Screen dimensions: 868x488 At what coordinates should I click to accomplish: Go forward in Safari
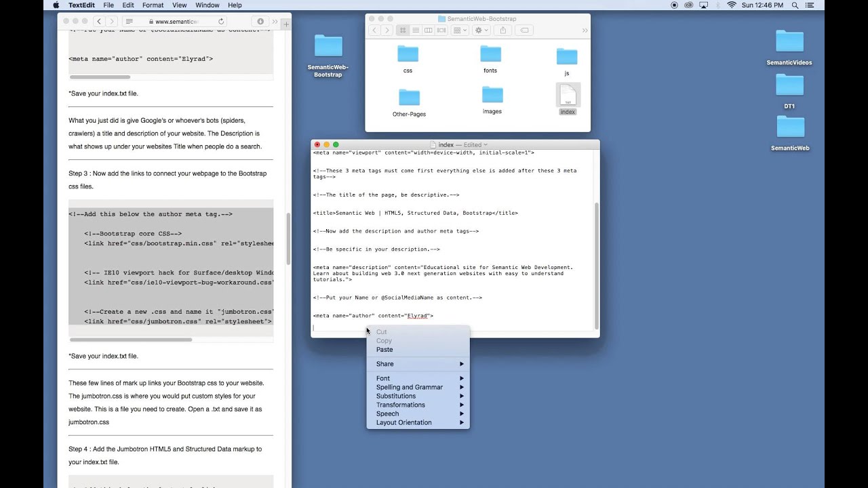(112, 22)
